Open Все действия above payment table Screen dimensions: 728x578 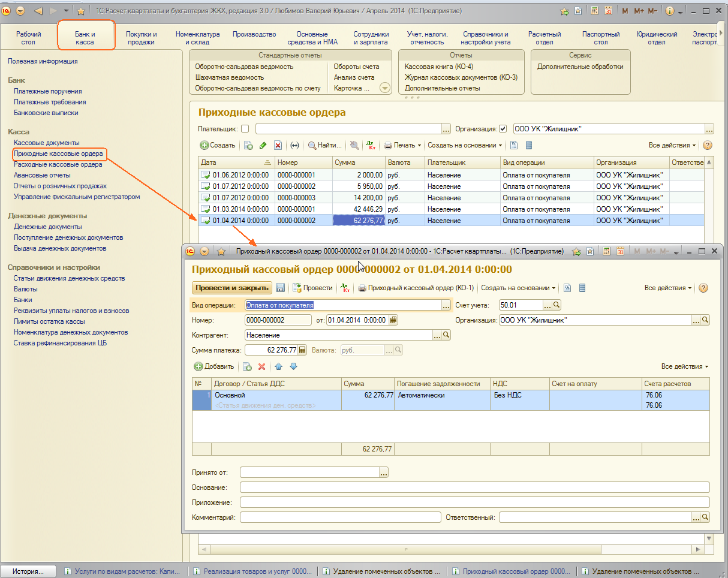point(685,366)
